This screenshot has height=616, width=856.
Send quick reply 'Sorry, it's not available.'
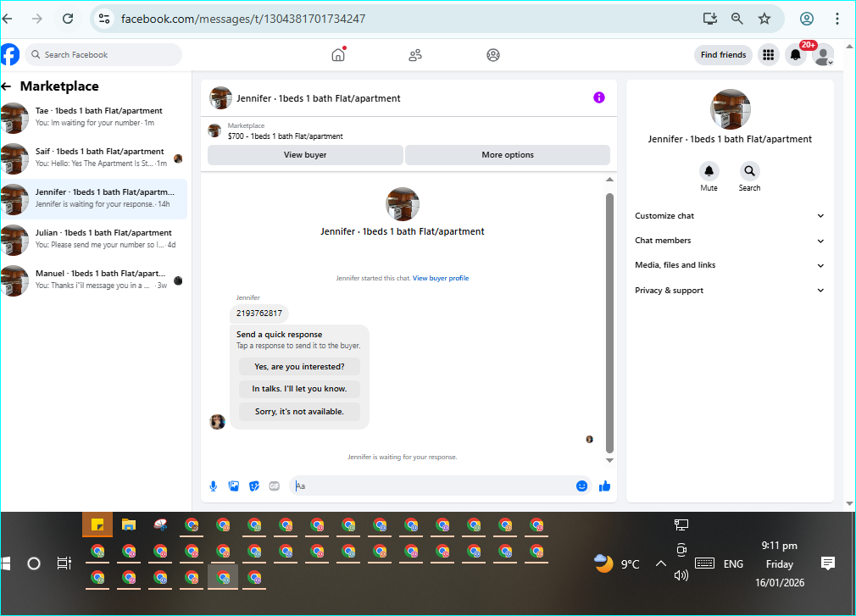click(x=299, y=412)
